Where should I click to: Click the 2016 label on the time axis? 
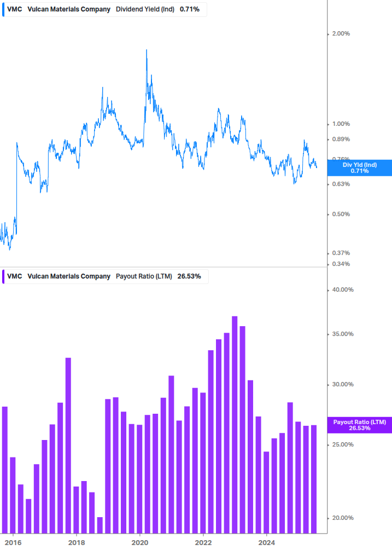click(13, 543)
